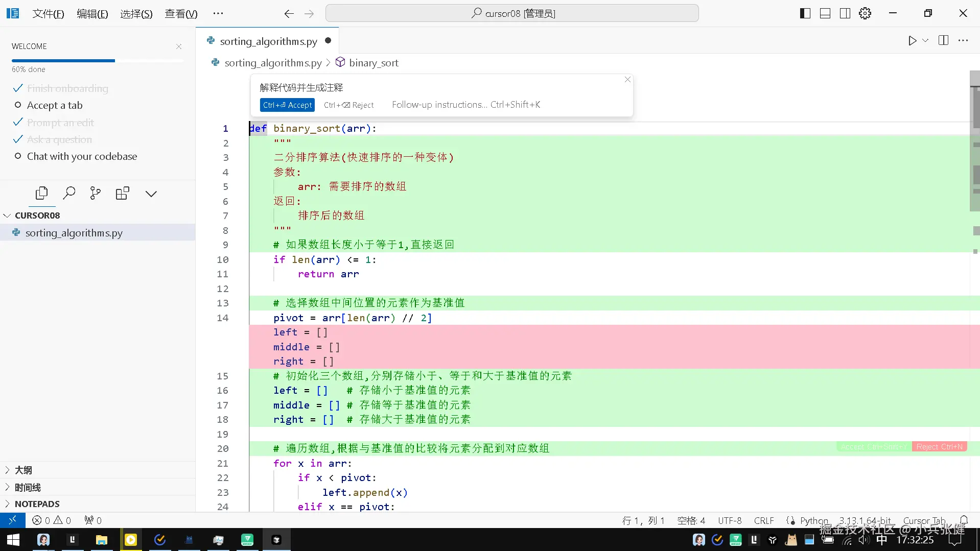Viewport: 980px width, 551px height.
Task: Click the 60% onboarding progress bar
Action: [x=98, y=61]
